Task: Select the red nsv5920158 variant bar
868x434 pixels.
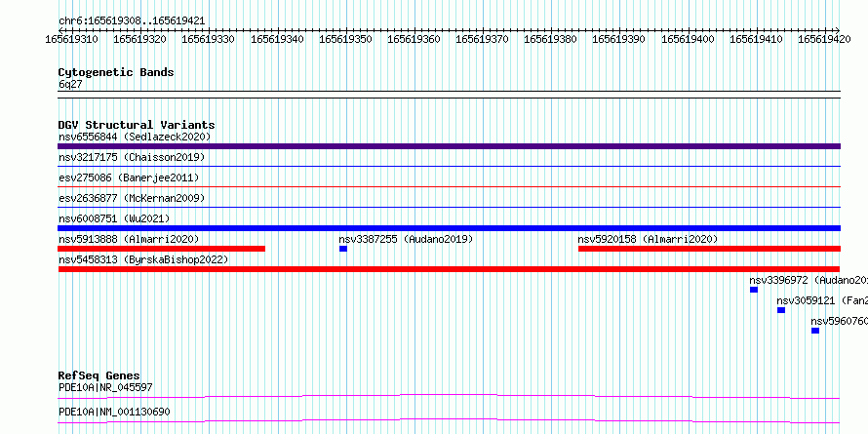Action: [x=710, y=249]
